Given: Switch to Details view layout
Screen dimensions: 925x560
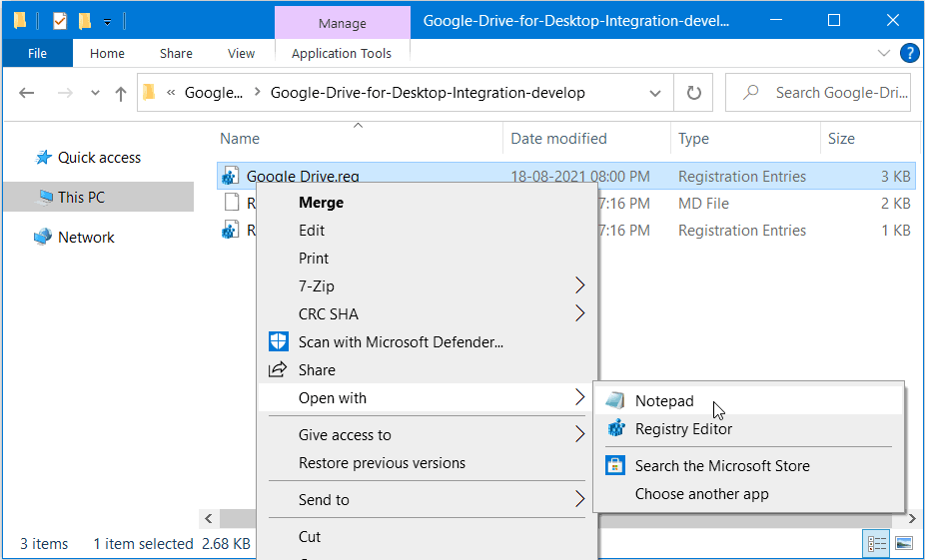Looking at the screenshot, I should (877, 543).
